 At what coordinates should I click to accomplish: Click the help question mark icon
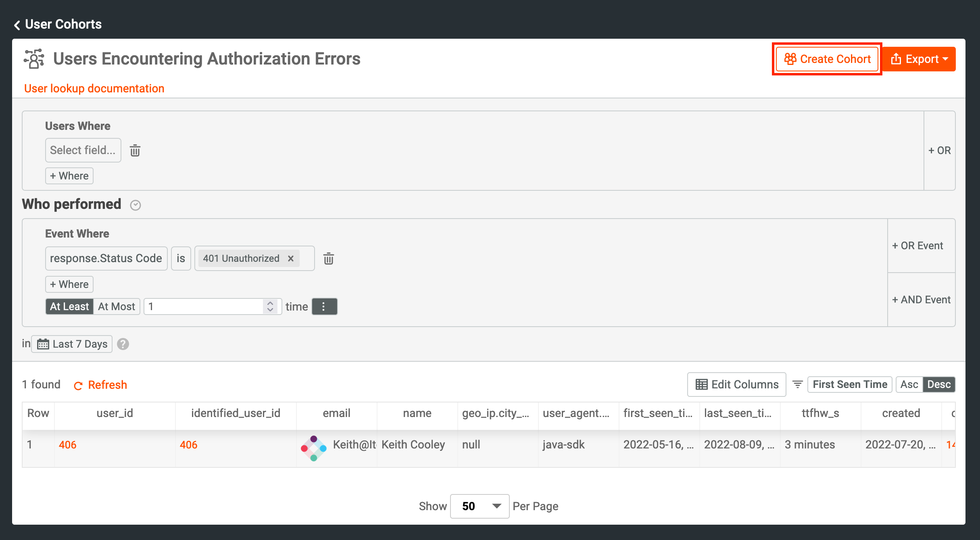pos(123,344)
